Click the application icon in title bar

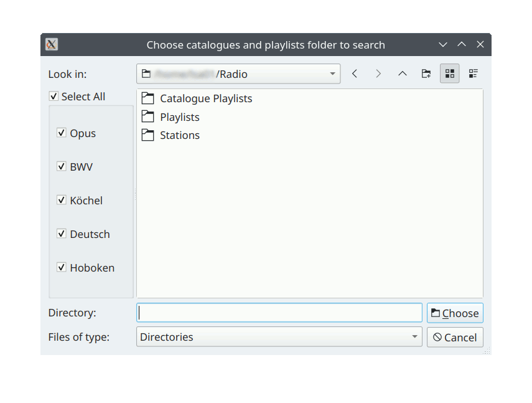pyautogui.click(x=52, y=44)
